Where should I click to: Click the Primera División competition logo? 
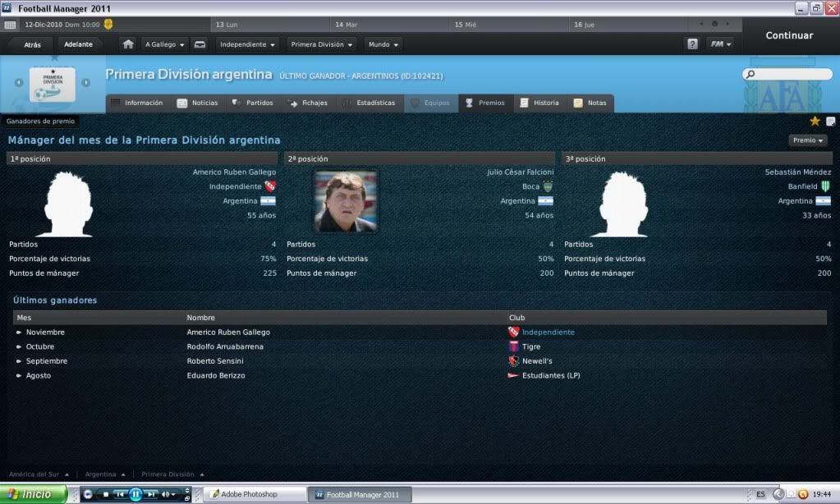[x=53, y=84]
